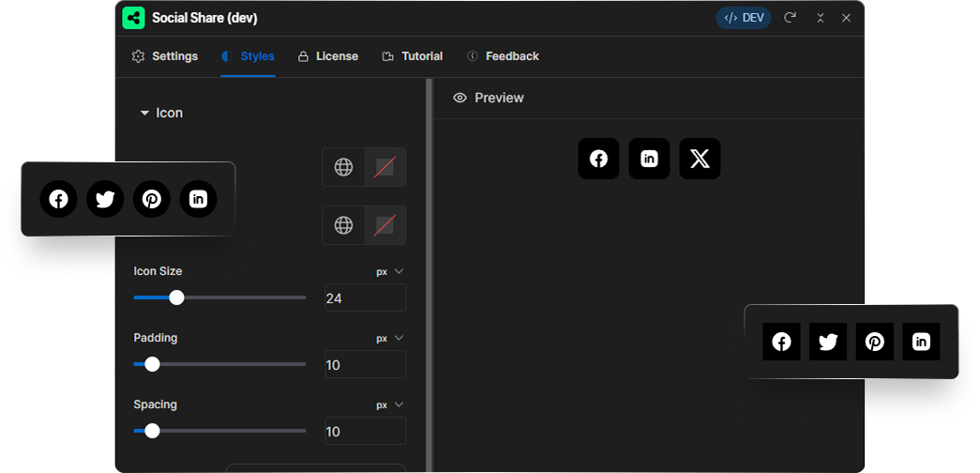This screenshot has width=980, height=473.
Task: Click the Spacing label
Action: 155,404
